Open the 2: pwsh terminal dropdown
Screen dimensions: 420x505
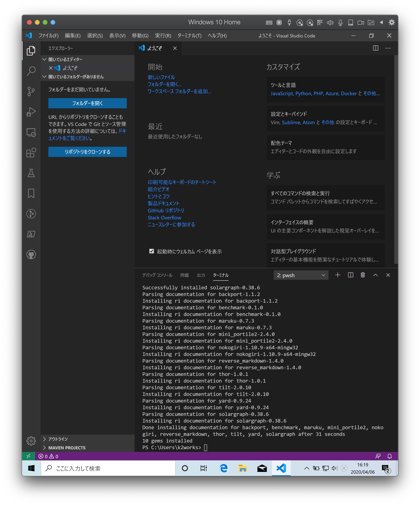click(301, 275)
